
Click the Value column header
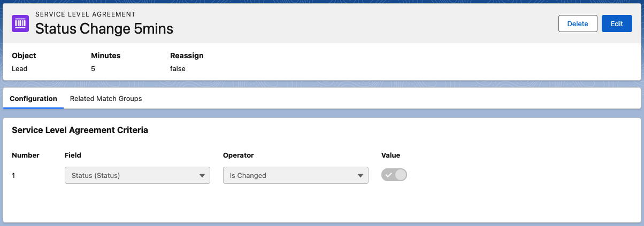point(390,155)
